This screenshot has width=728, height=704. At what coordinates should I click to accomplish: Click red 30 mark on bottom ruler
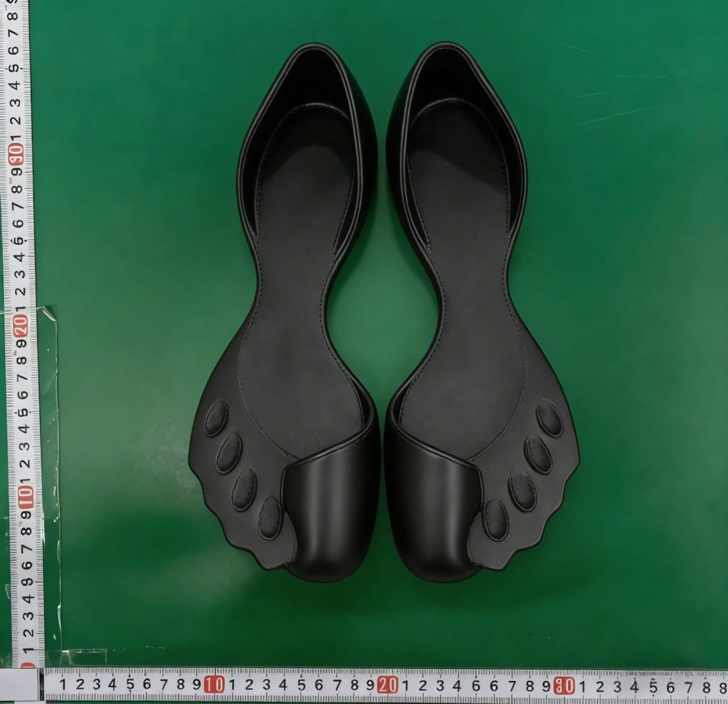(562, 685)
